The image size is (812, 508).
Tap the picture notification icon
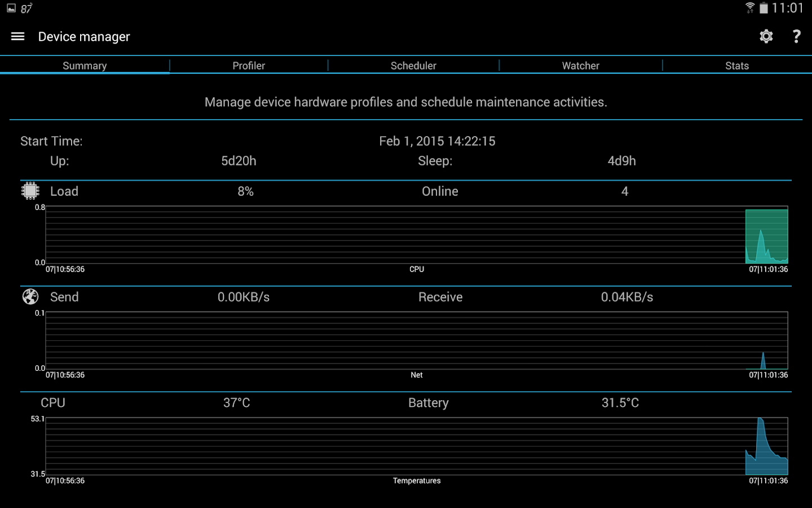(11, 8)
